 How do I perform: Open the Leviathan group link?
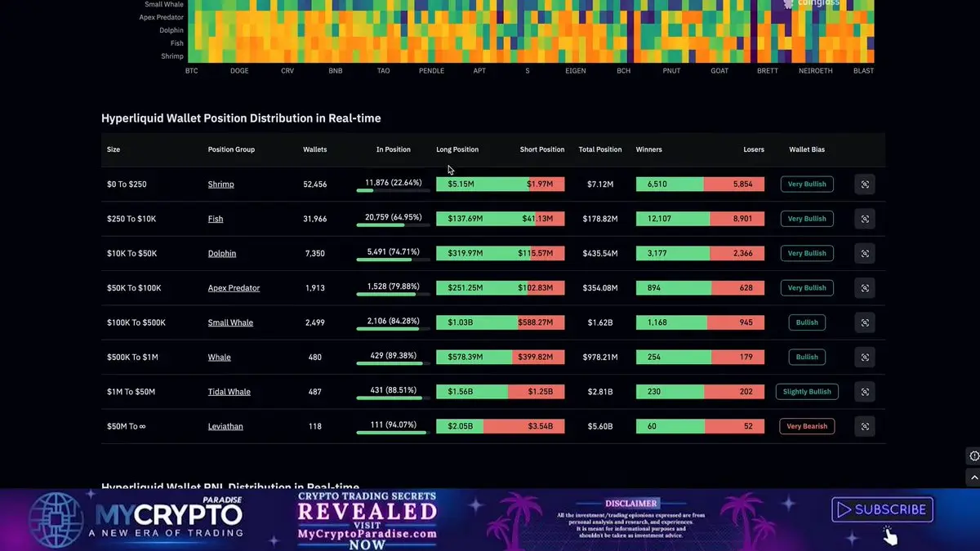(225, 426)
